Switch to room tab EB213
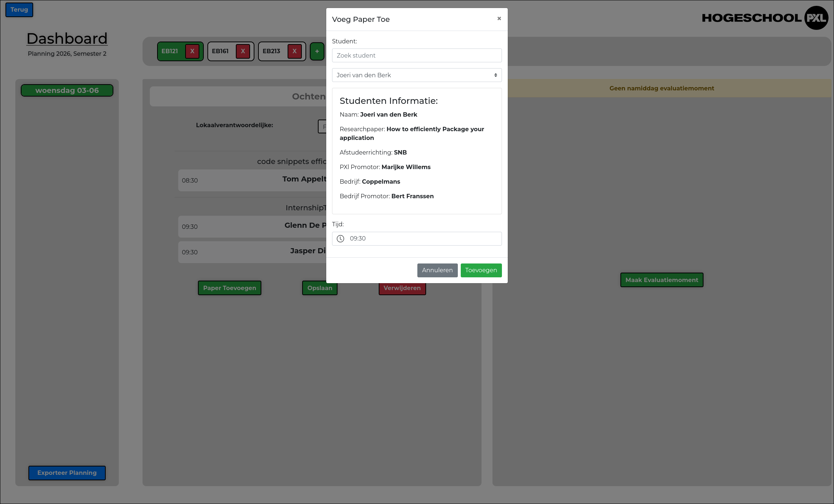Viewport: 834px width, 504px height. click(x=272, y=51)
